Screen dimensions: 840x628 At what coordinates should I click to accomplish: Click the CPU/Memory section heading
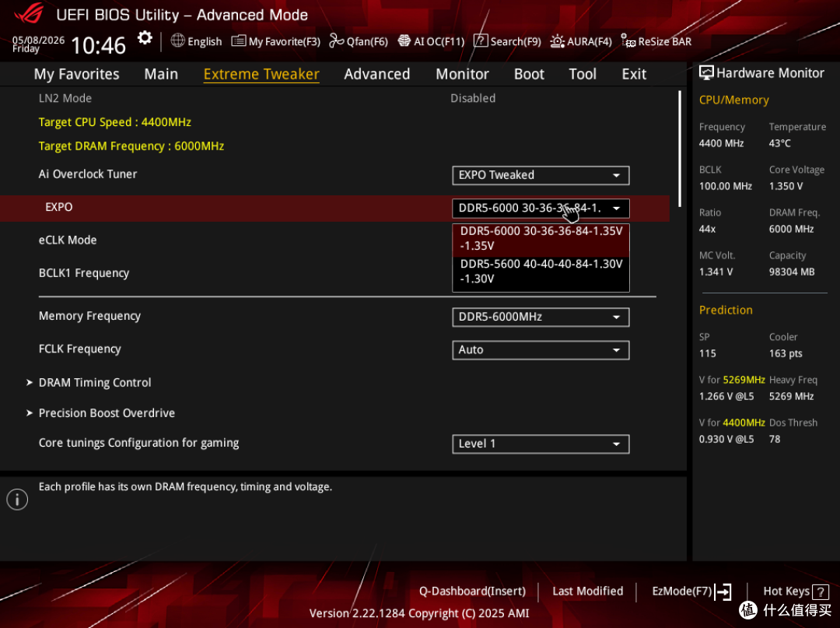coord(734,100)
